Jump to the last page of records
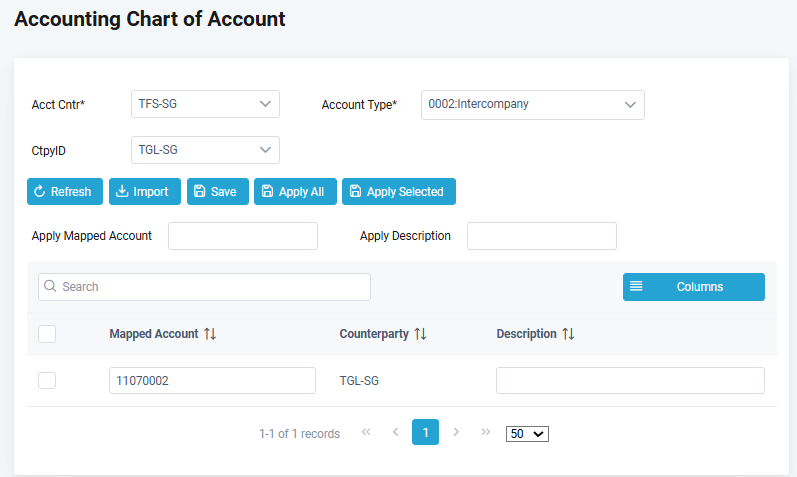The height and width of the screenshot is (477, 797). [486, 432]
